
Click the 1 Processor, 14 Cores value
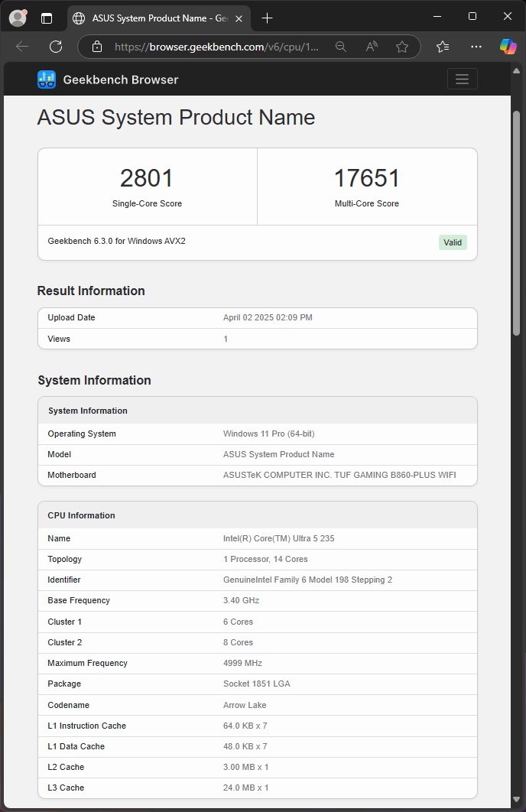pyautogui.click(x=265, y=559)
